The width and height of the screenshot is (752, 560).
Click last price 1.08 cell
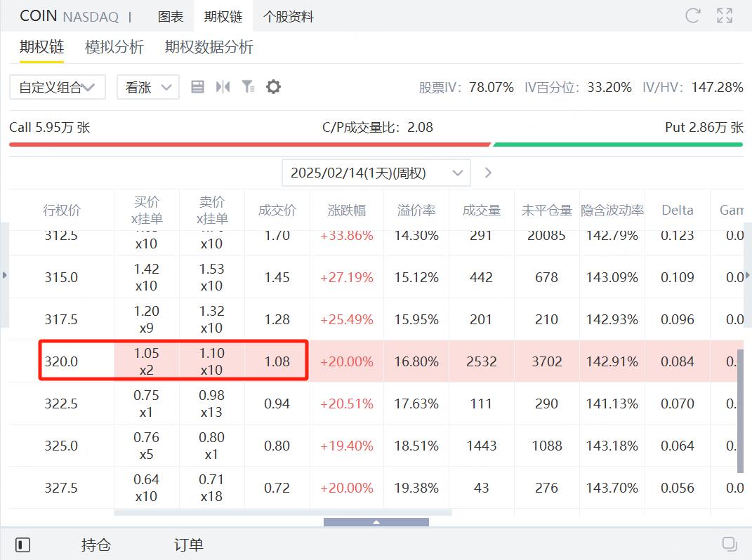click(x=277, y=361)
